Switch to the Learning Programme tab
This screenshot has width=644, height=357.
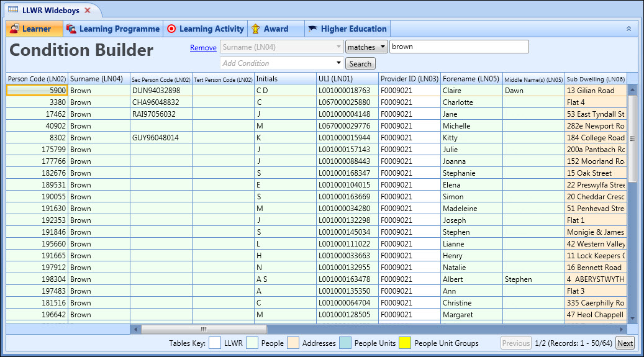click(119, 29)
